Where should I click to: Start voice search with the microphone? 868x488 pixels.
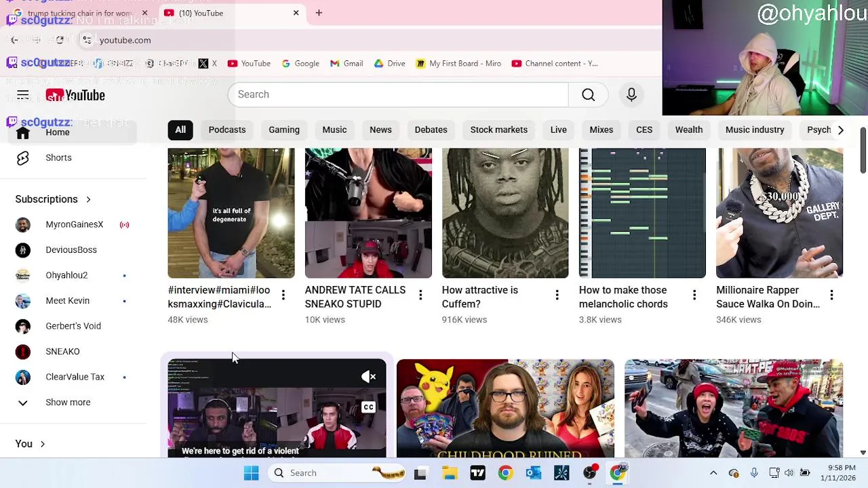[x=631, y=95]
